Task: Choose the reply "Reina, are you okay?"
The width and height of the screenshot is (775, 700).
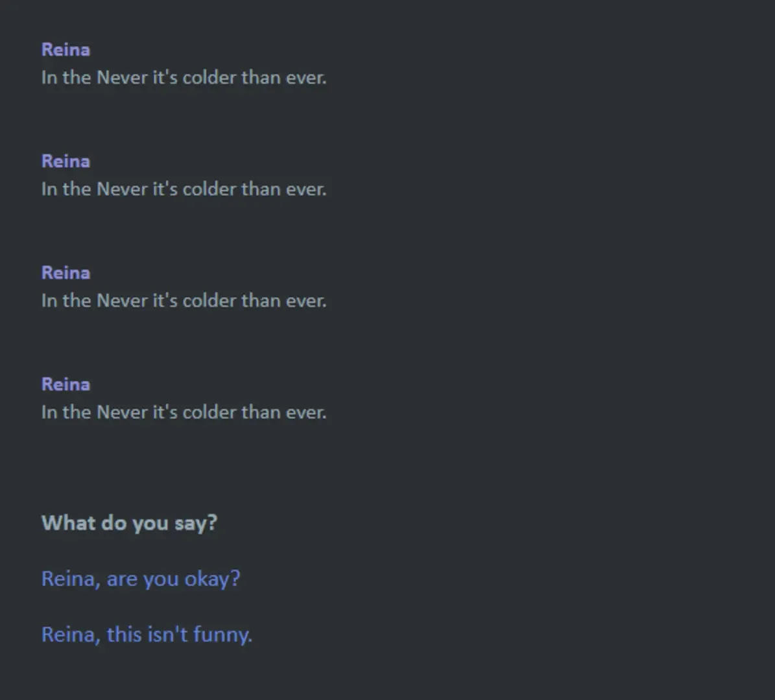Action: point(140,578)
